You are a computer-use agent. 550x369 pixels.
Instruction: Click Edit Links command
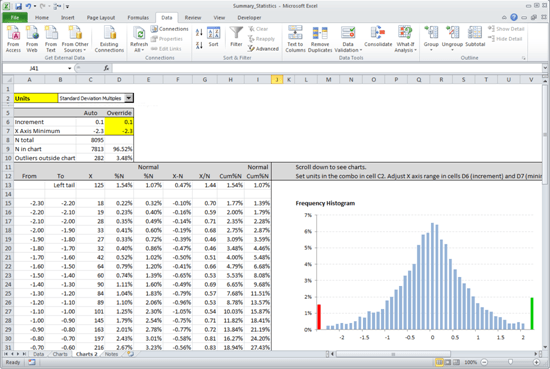point(166,49)
